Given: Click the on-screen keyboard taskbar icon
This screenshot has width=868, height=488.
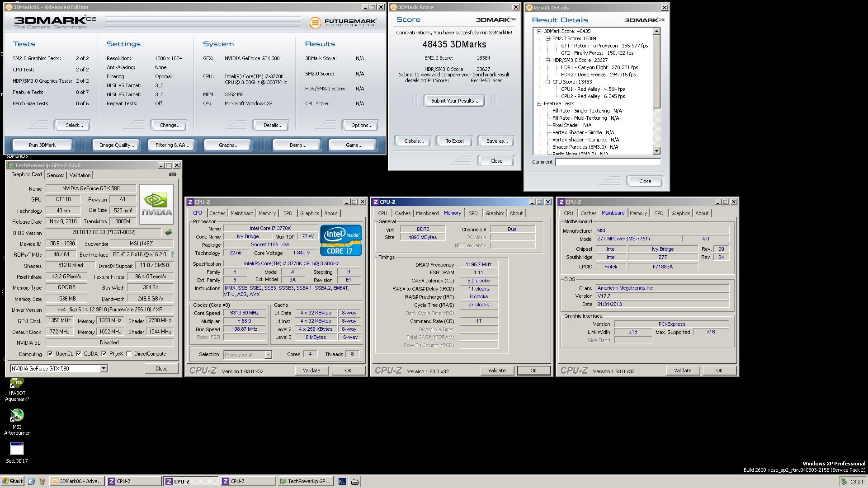Looking at the screenshot, I should point(355,482).
